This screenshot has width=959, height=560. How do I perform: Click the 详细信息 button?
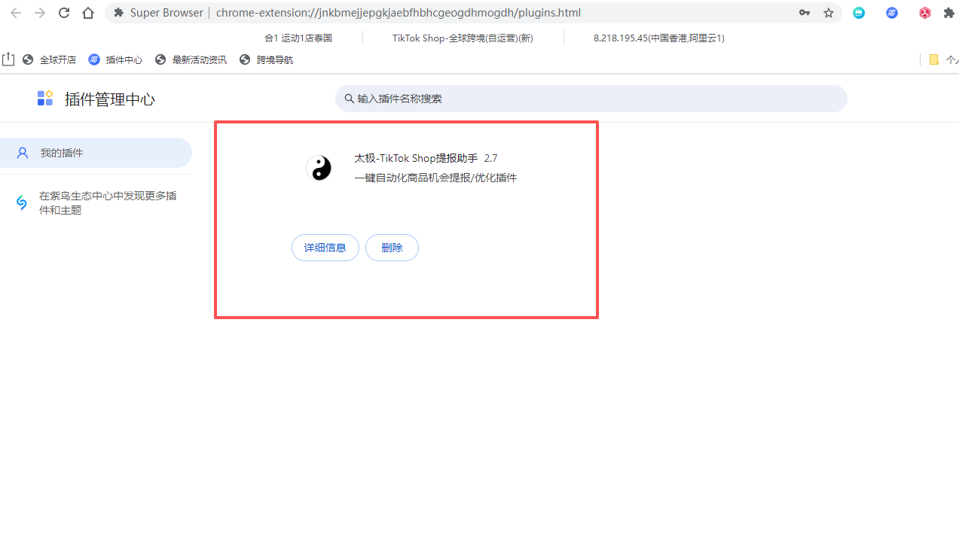(325, 248)
